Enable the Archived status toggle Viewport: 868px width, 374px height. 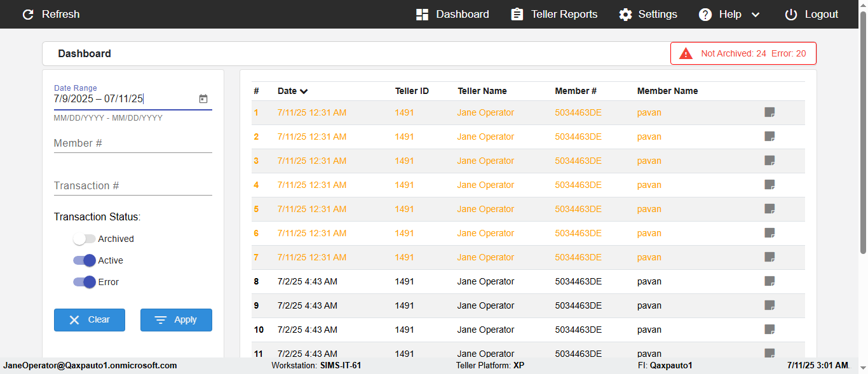[x=85, y=239]
